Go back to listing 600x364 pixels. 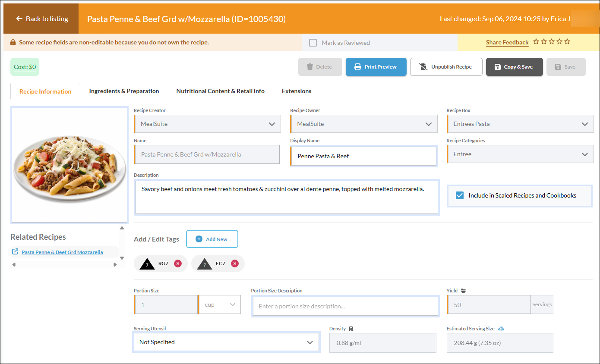point(42,19)
